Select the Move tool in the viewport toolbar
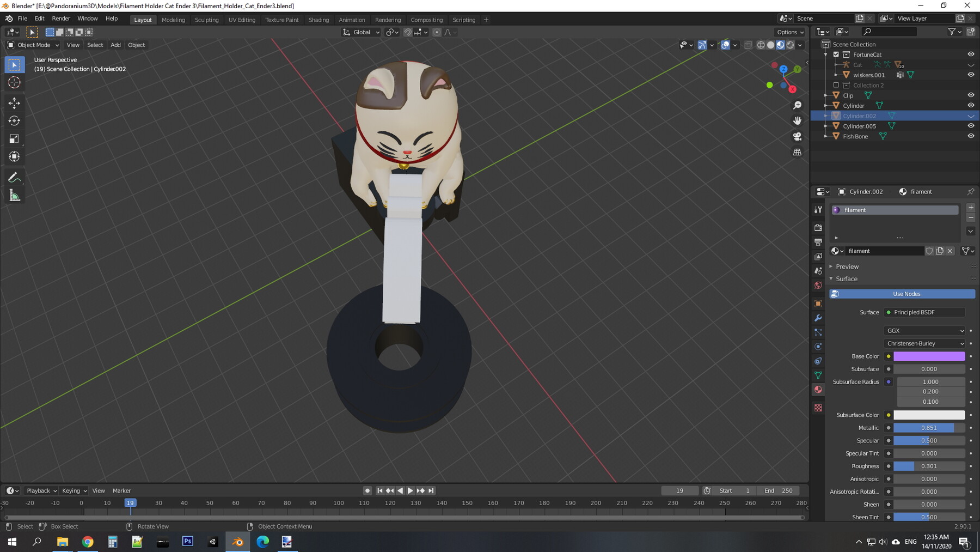The width and height of the screenshot is (980, 552). point(14,102)
